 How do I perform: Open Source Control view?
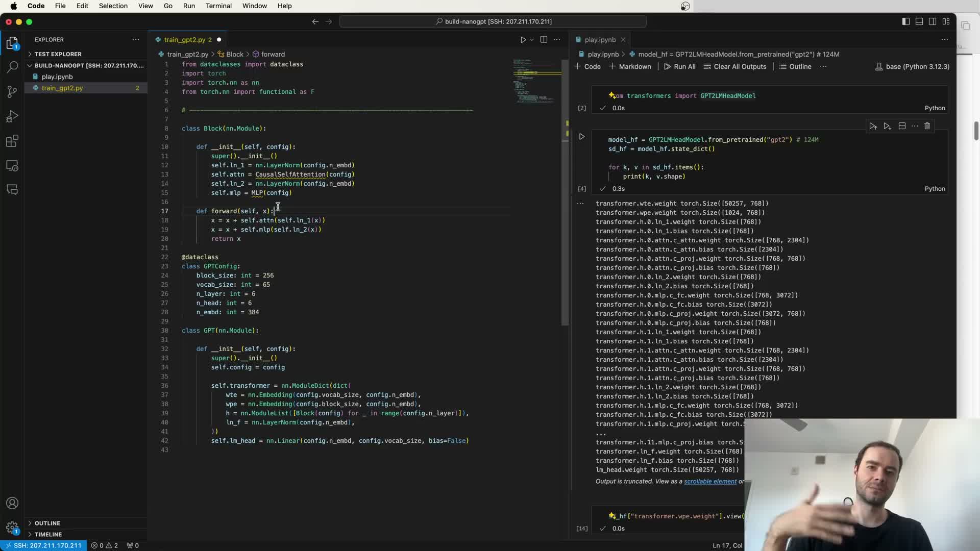click(12, 91)
